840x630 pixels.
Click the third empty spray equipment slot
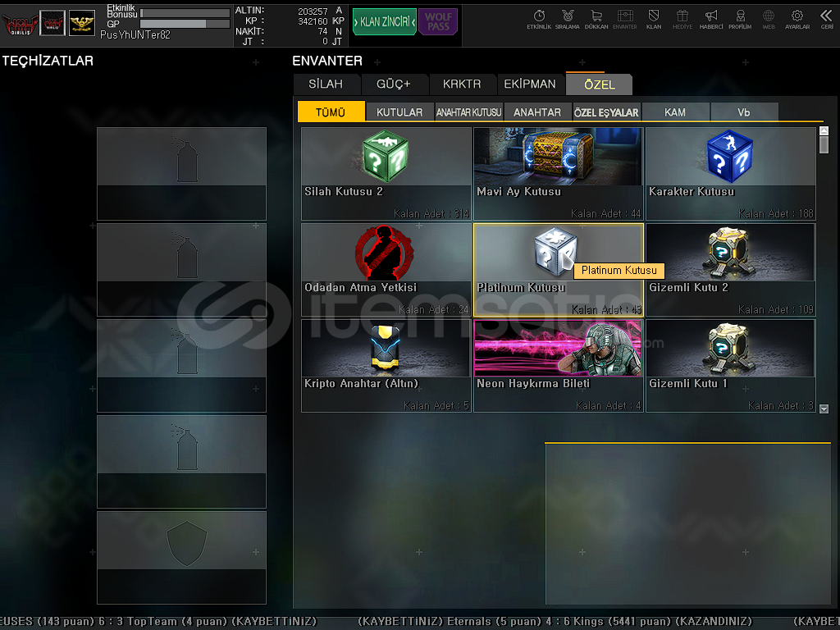[x=181, y=366]
